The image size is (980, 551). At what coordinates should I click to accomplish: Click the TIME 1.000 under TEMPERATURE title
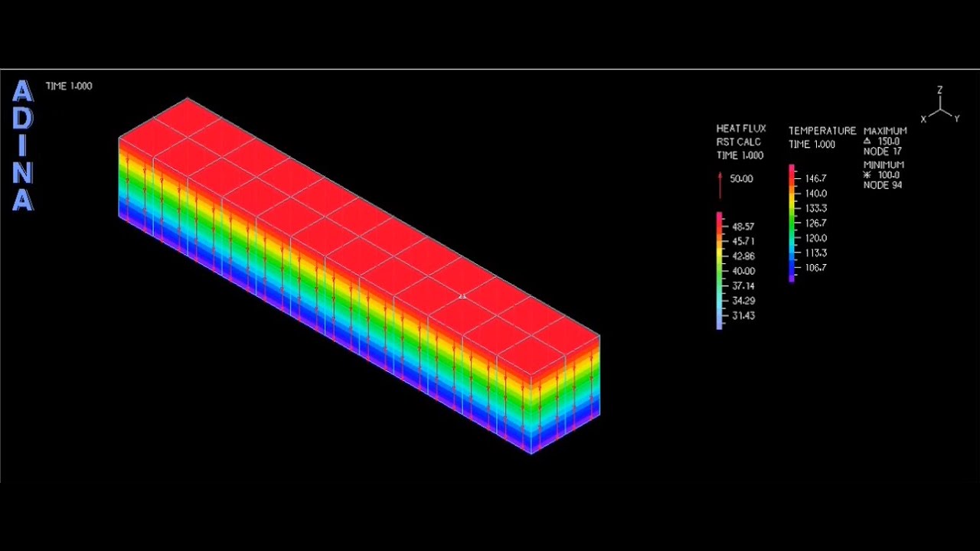click(x=812, y=145)
